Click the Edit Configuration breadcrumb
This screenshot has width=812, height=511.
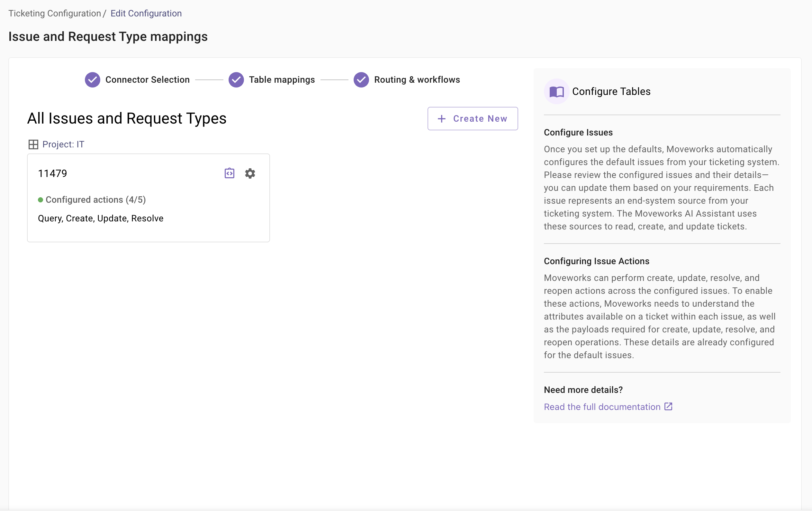click(x=146, y=14)
